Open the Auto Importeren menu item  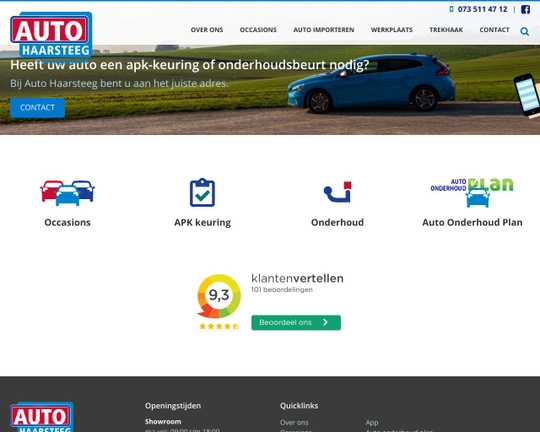tap(324, 30)
